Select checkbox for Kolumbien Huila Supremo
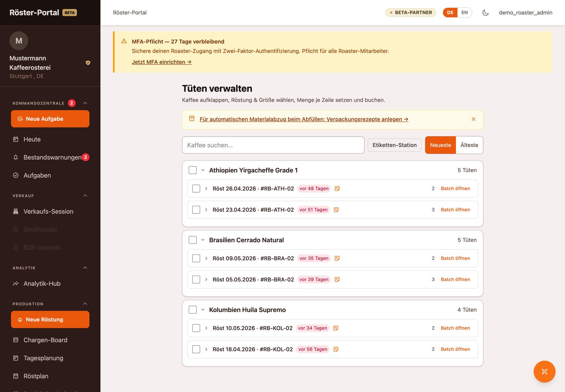The image size is (565, 392). pos(193,310)
